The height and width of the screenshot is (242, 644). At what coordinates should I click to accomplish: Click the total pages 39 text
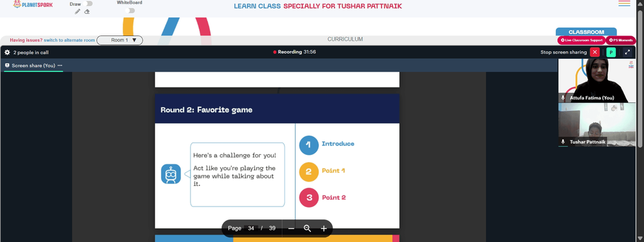point(272,228)
